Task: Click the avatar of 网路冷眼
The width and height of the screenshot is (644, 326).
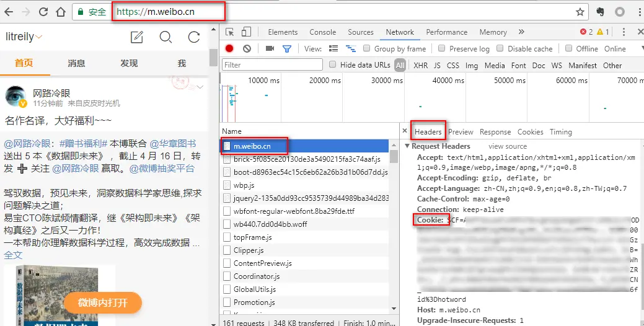Action: (15, 97)
